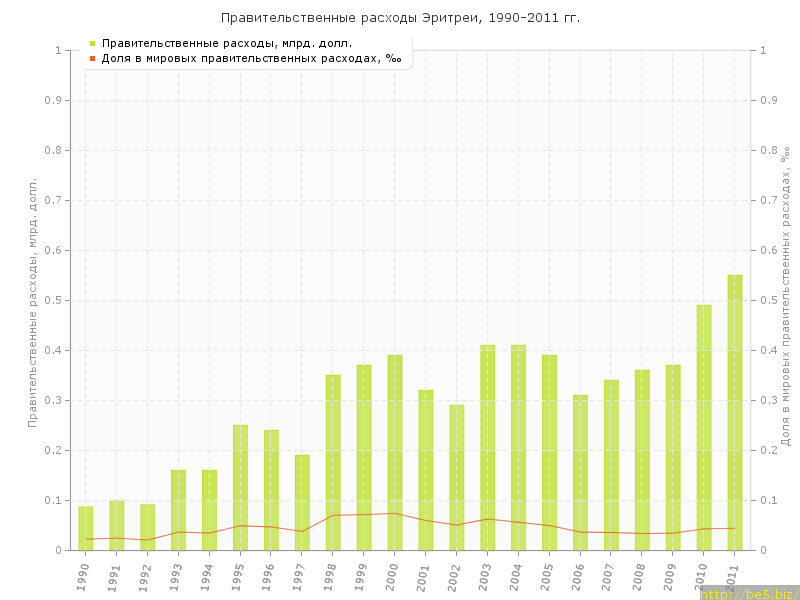Toggle the 'Доля в мировых правительственных расходах' legend series
Viewport: 800px width, 600px height.
point(251,58)
